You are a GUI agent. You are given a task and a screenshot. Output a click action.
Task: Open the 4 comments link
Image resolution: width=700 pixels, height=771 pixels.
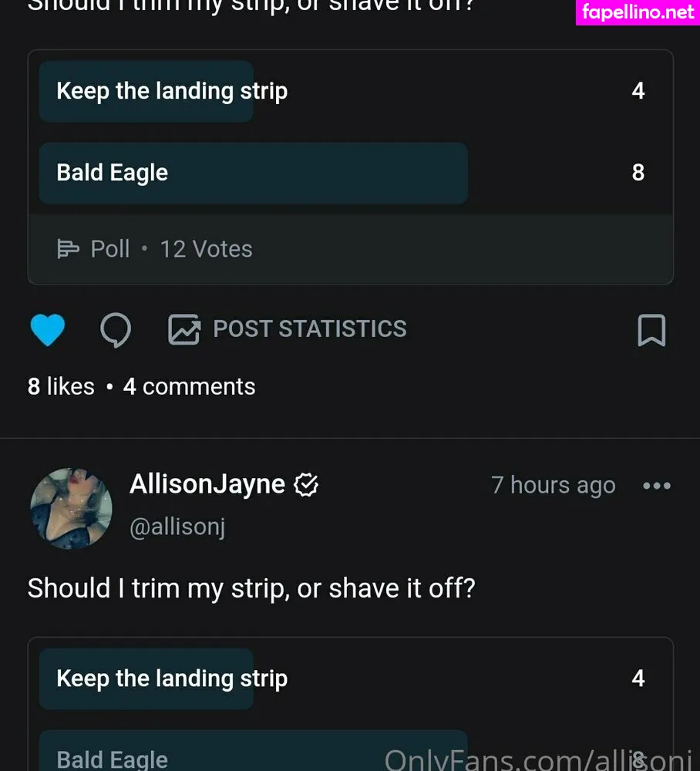[x=189, y=386]
